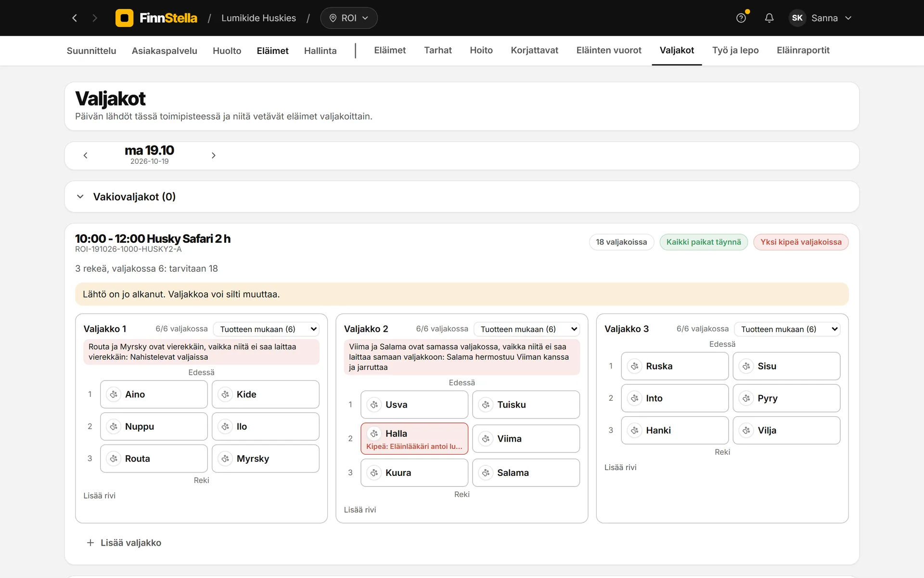Expand the Vakiovaljakot (0) section
924x578 pixels.
[x=80, y=197]
